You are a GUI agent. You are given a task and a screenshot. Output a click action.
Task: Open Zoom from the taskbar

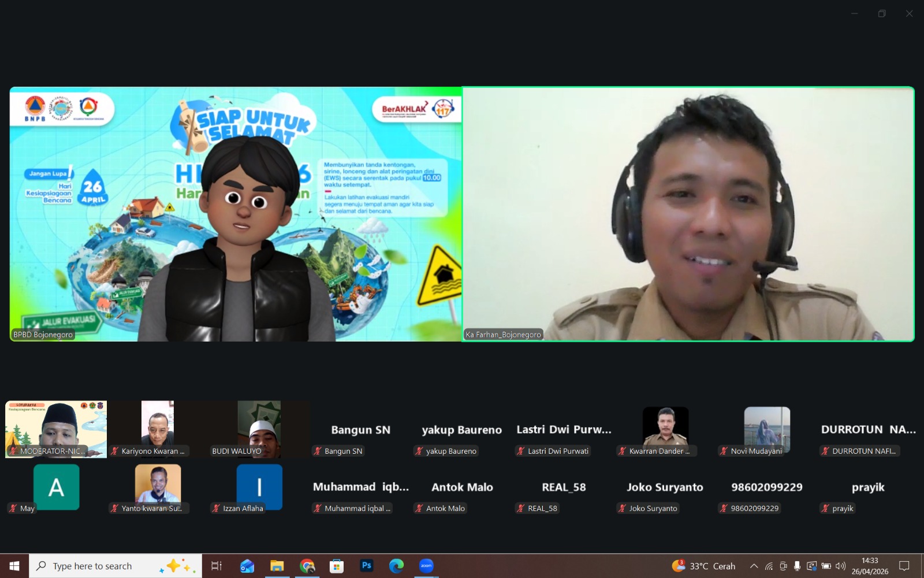coord(426,566)
